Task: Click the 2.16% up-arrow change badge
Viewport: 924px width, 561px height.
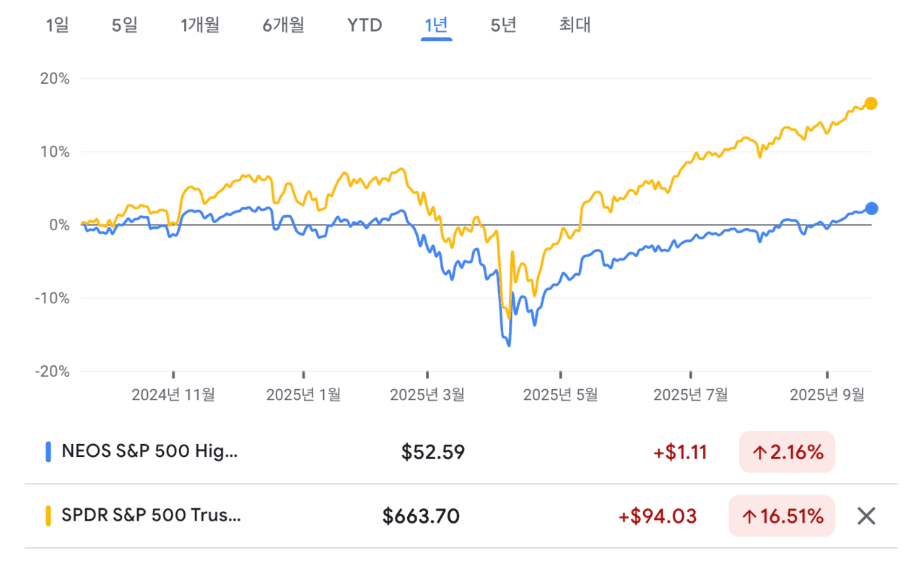Action: (787, 453)
